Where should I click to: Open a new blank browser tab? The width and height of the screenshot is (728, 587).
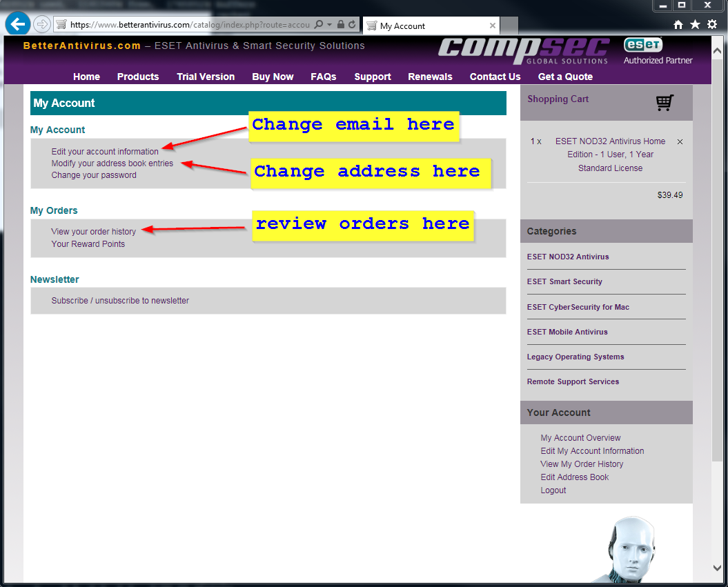[x=509, y=26]
